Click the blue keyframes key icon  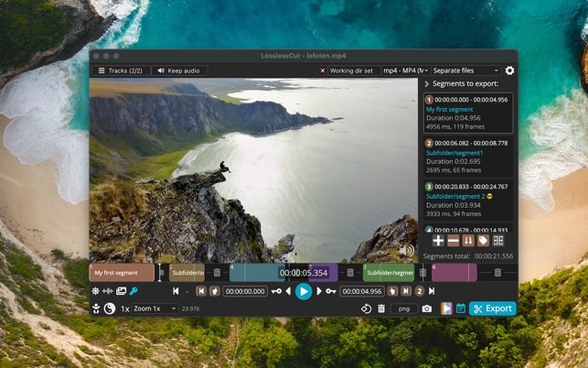point(134,291)
